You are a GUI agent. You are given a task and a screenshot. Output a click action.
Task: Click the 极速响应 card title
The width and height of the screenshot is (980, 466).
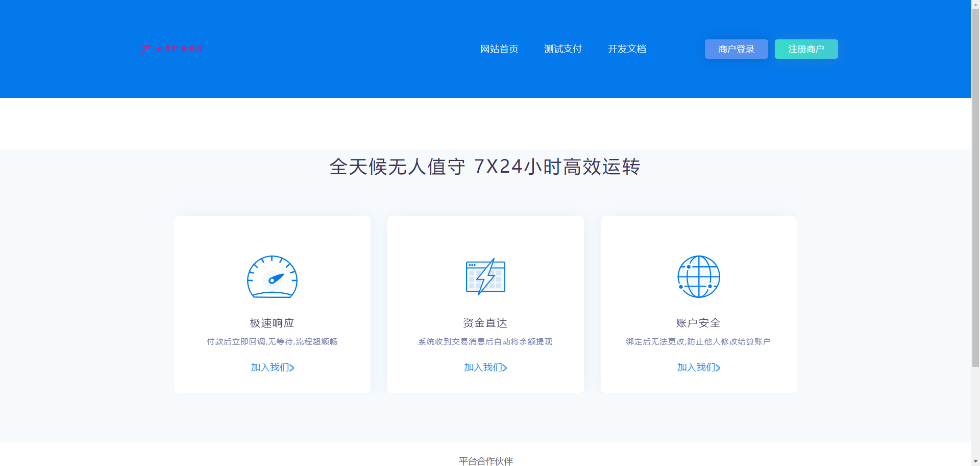pyautogui.click(x=272, y=323)
